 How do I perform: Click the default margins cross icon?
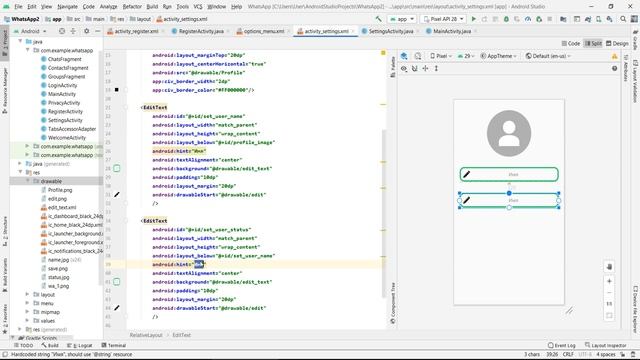[x=425, y=69]
